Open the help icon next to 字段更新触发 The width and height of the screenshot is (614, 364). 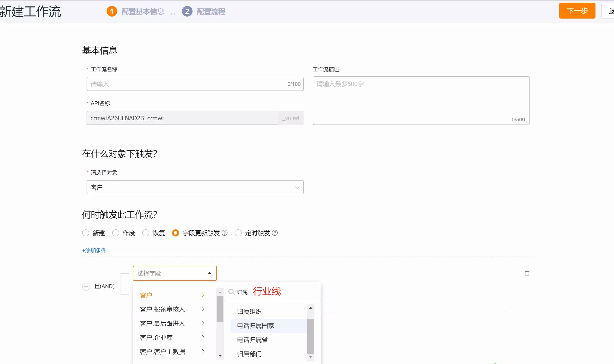[x=225, y=233]
